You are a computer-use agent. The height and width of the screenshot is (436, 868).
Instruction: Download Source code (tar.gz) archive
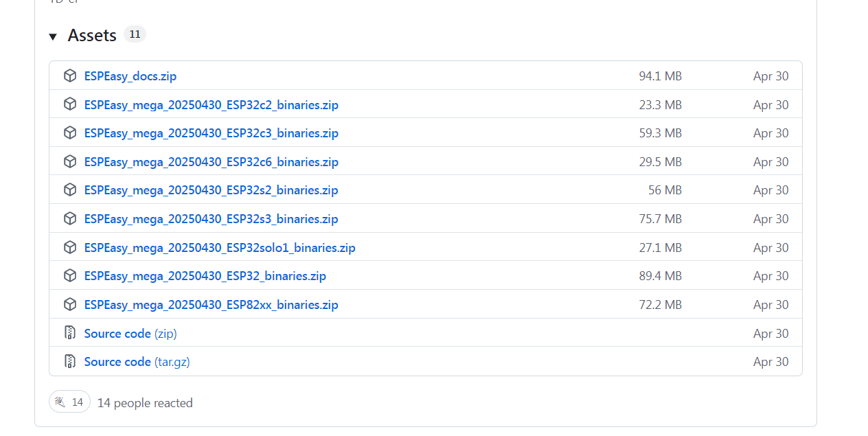[x=137, y=362]
